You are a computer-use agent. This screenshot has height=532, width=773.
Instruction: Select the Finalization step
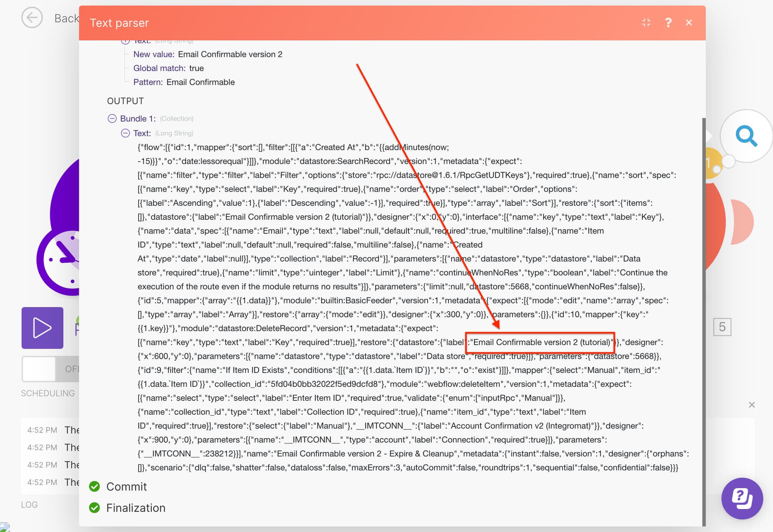point(136,508)
